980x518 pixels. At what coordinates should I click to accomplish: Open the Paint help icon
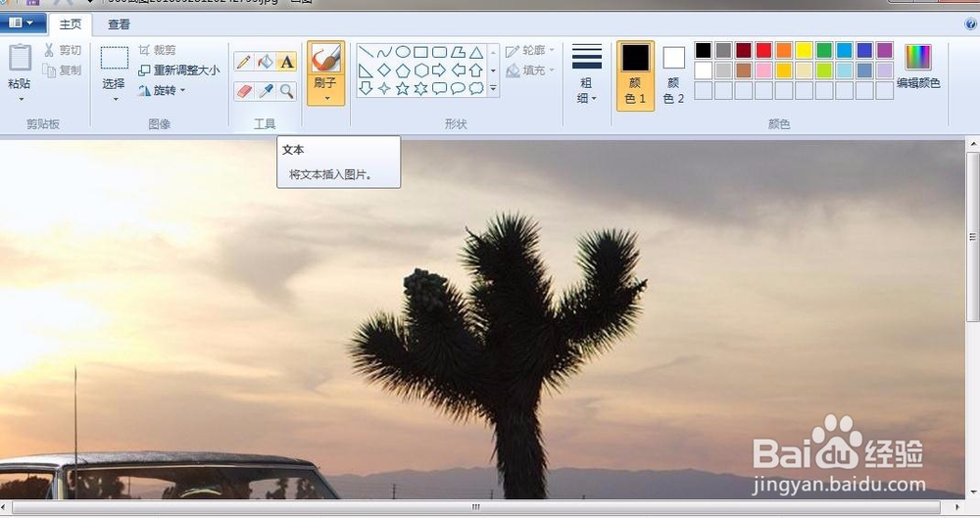tap(970, 24)
